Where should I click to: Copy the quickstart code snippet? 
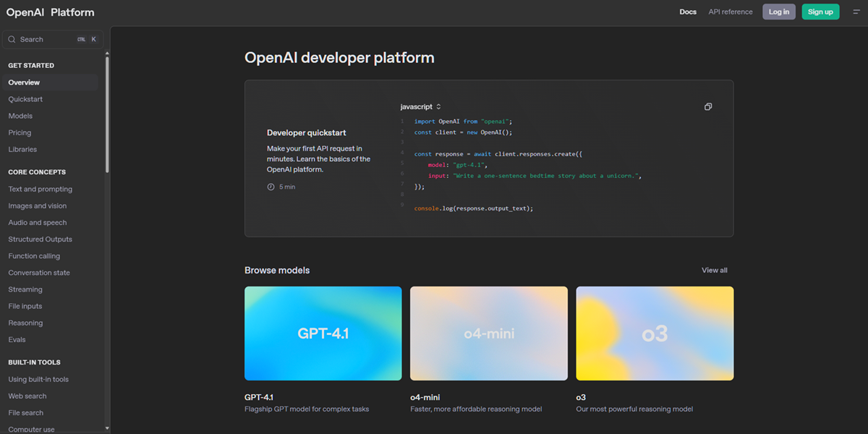tap(708, 107)
